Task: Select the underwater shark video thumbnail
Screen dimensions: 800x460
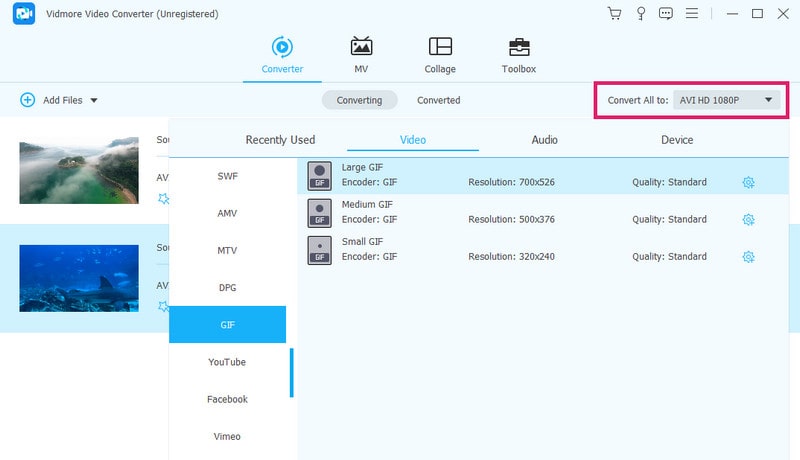Action: click(x=79, y=278)
